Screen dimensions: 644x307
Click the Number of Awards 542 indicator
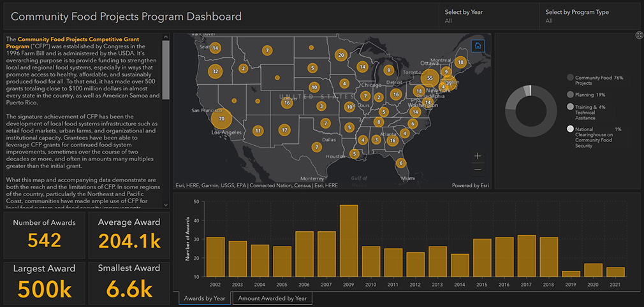coord(45,235)
